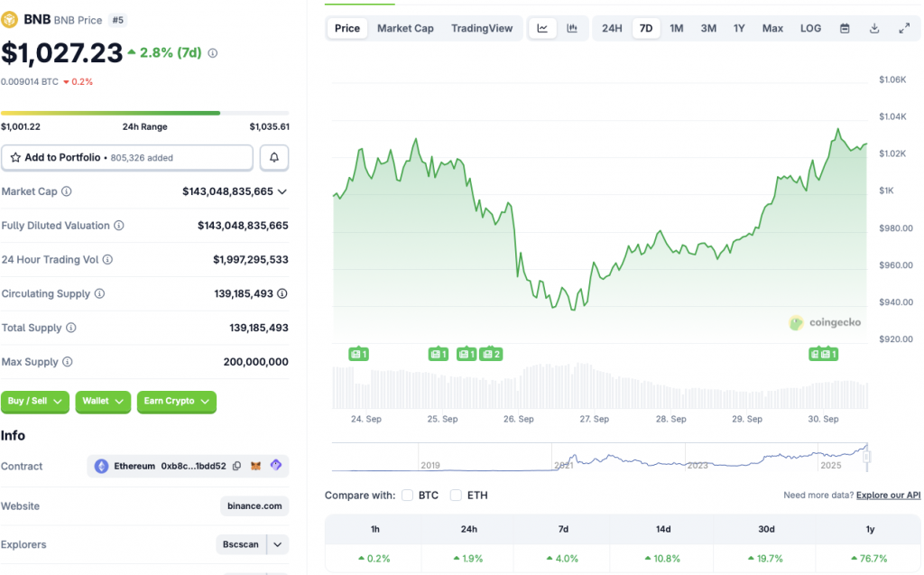
Task: Open 24 Hour Trading Vol info icon
Action: tap(107, 259)
